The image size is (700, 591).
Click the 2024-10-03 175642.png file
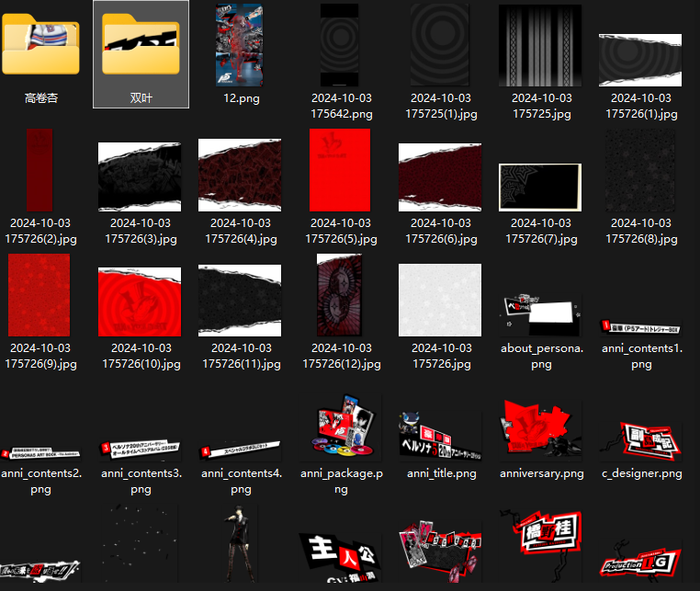[x=341, y=46]
